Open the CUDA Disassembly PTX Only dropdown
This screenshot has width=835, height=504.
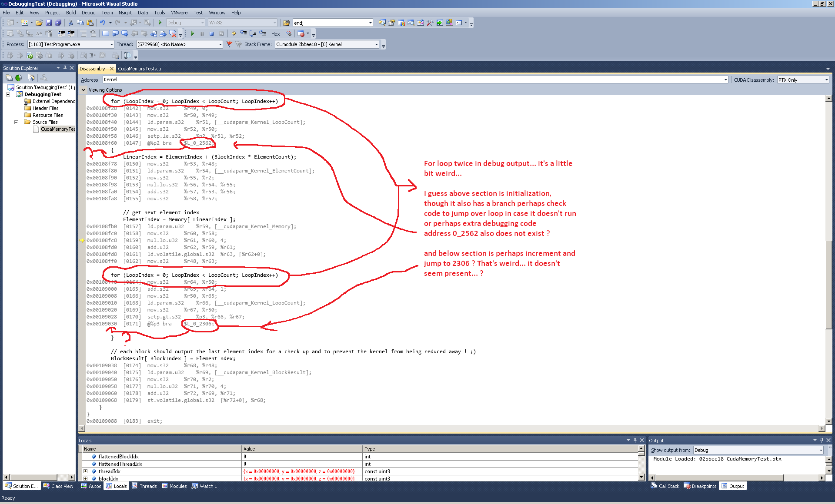[x=826, y=80]
